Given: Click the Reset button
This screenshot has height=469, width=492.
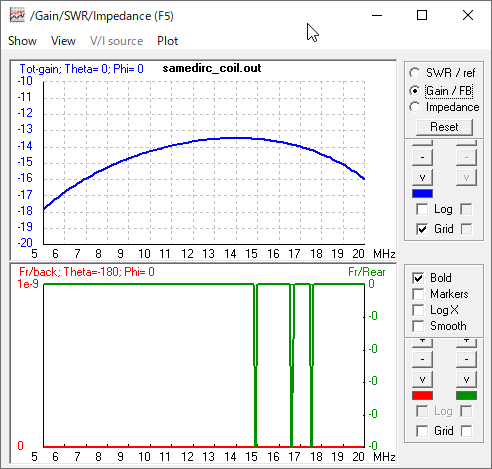Looking at the screenshot, I should click(444, 127).
